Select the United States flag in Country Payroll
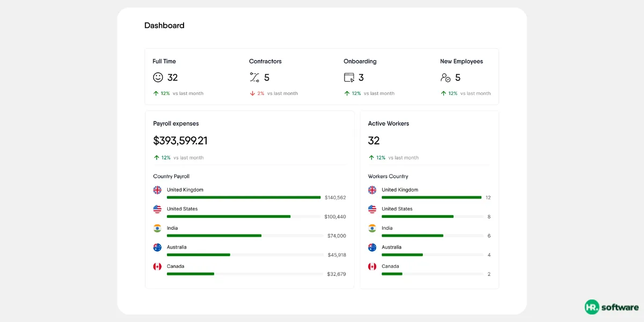The image size is (644, 322). [157, 209]
